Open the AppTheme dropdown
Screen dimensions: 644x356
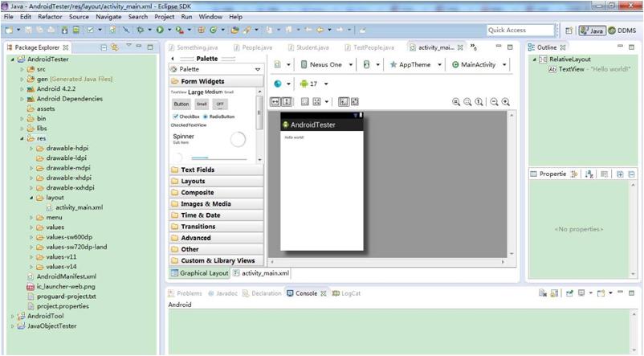[415, 64]
